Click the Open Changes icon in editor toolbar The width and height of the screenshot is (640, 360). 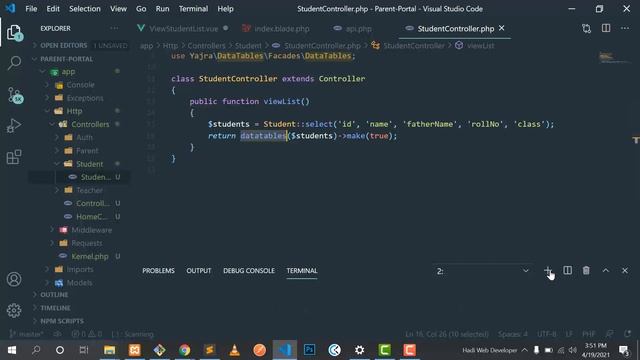point(587,29)
